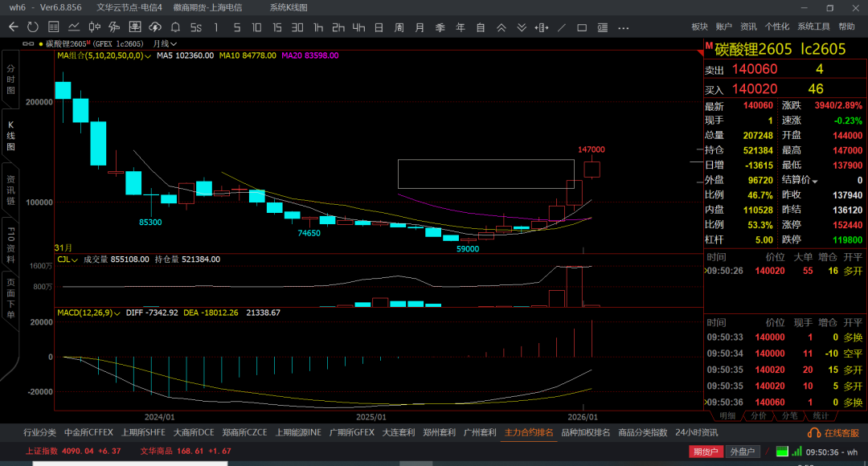Screen dimensions: 868x466
Task: Open the 个性化 menu
Action: pos(776,27)
